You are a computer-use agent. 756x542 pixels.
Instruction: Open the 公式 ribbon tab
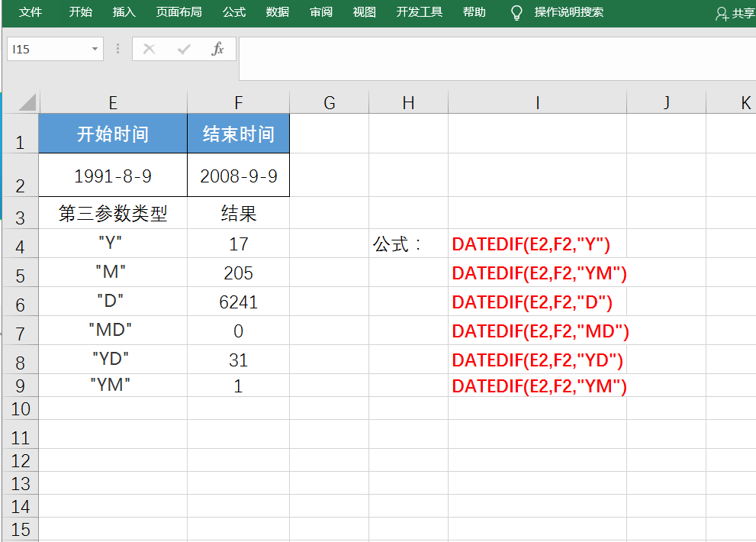pyautogui.click(x=234, y=12)
